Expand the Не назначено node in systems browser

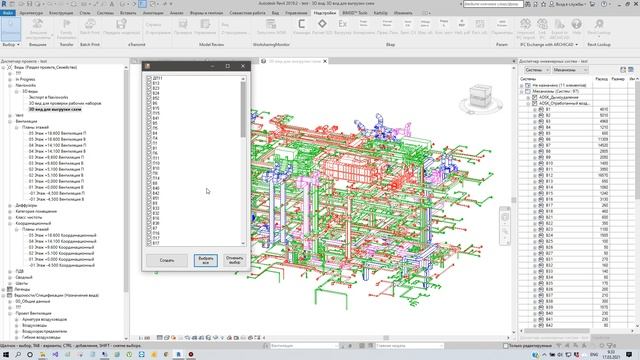(521, 85)
